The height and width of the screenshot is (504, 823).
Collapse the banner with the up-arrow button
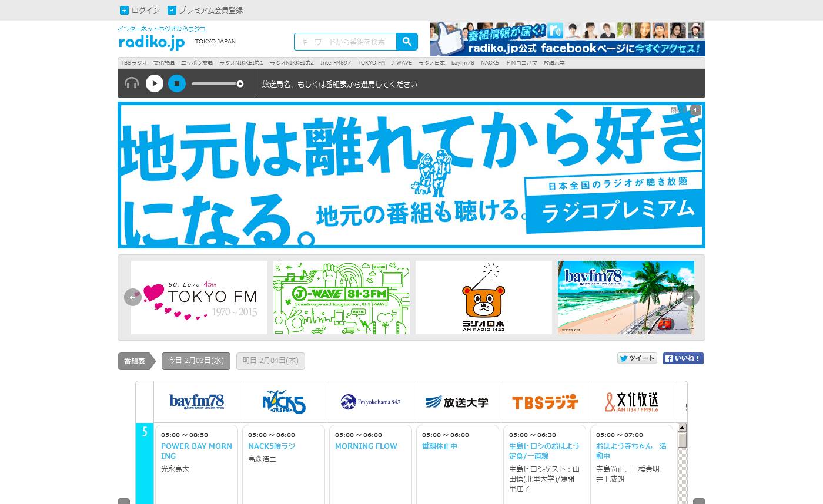[695, 110]
